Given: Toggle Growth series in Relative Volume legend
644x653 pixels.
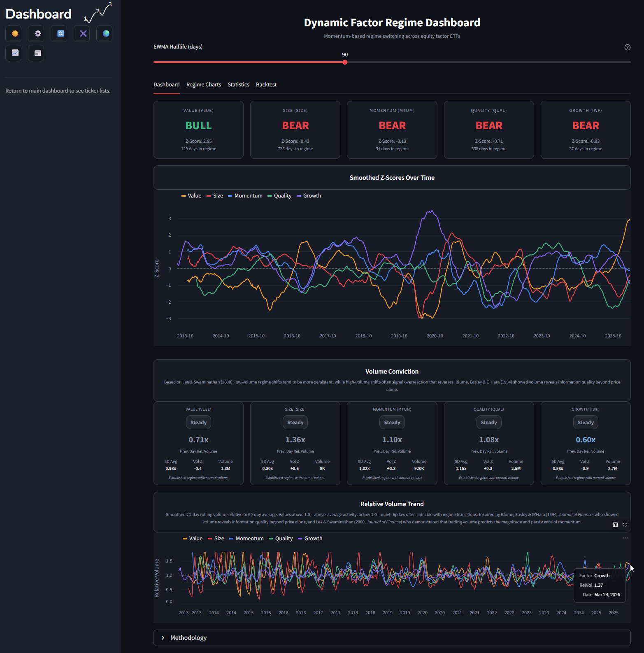Looking at the screenshot, I should coord(310,539).
